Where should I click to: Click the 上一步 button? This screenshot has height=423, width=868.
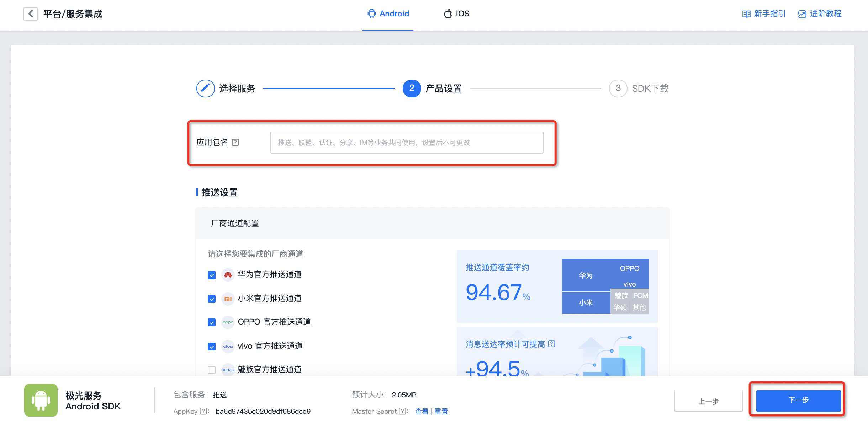click(x=708, y=401)
